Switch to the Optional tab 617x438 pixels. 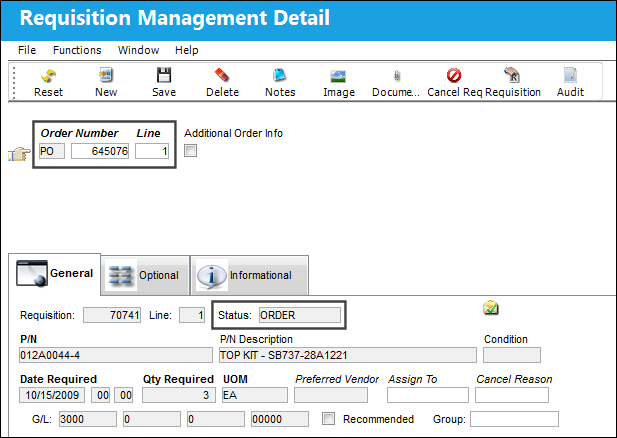pyautogui.click(x=145, y=275)
